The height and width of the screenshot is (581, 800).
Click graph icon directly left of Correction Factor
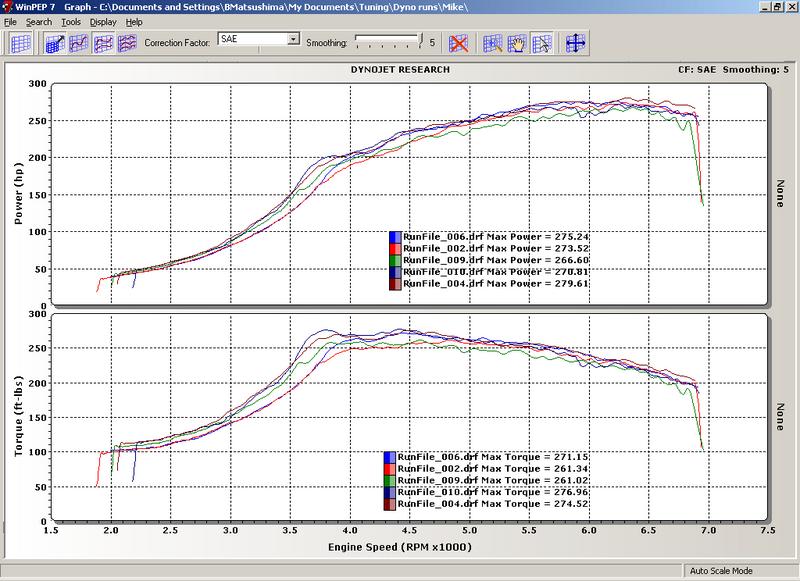[x=127, y=43]
